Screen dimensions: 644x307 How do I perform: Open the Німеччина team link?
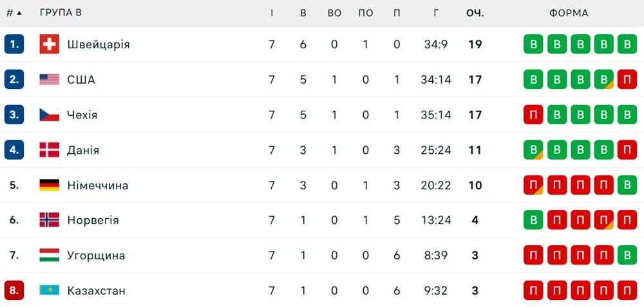(98, 185)
